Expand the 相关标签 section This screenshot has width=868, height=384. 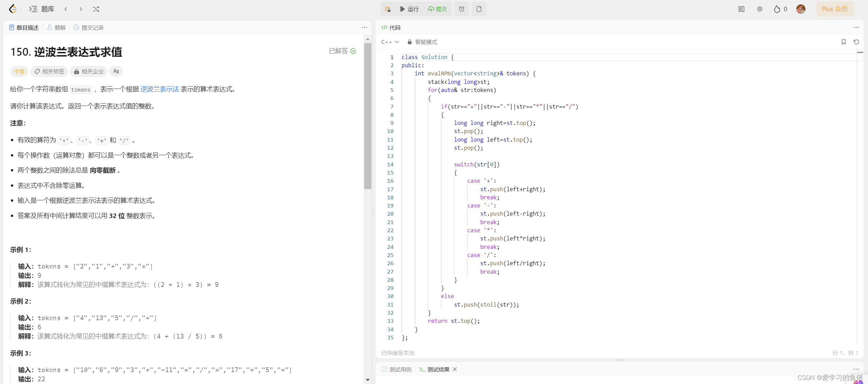[49, 71]
